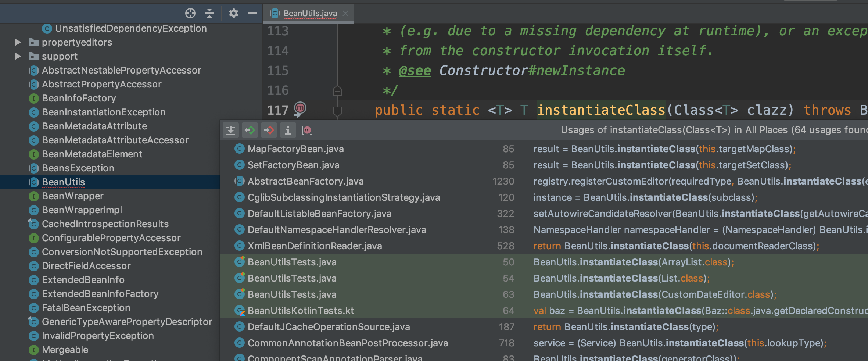Click the open in Find tool window icon

pyautogui.click(x=231, y=130)
